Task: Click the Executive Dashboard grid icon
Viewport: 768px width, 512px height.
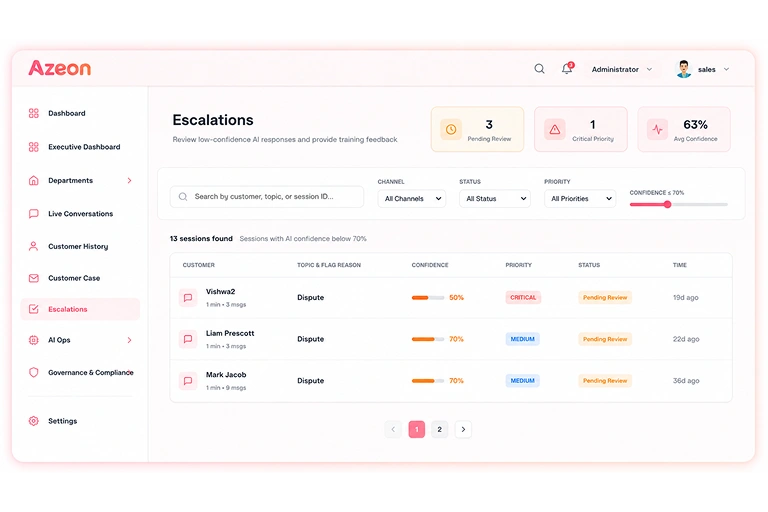Action: coord(33,147)
